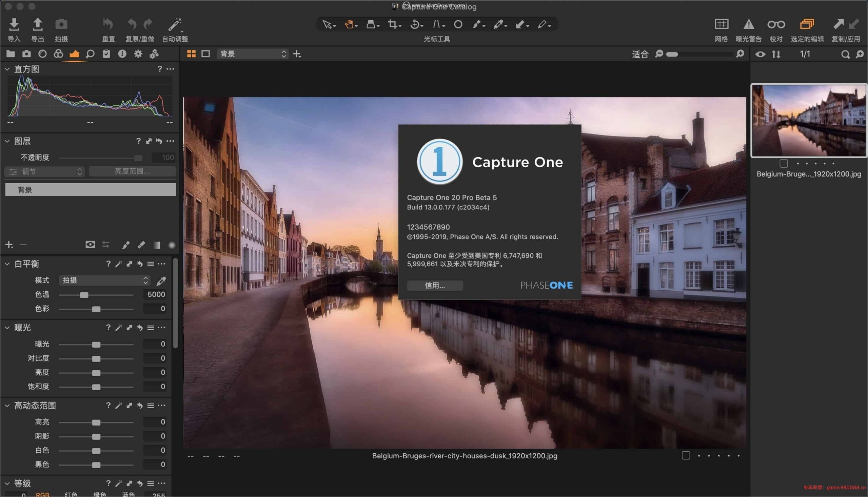
Task: Click the 自动调整 auto adjust wand icon
Action: (x=174, y=25)
